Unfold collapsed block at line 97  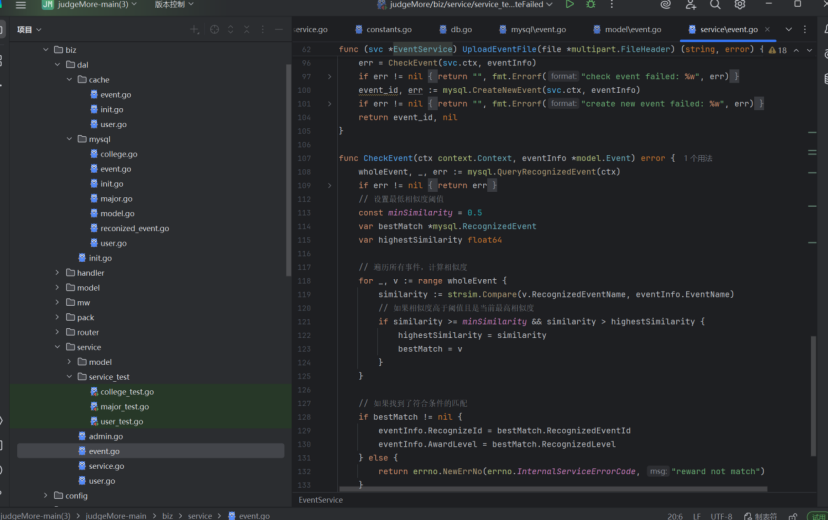point(330,77)
